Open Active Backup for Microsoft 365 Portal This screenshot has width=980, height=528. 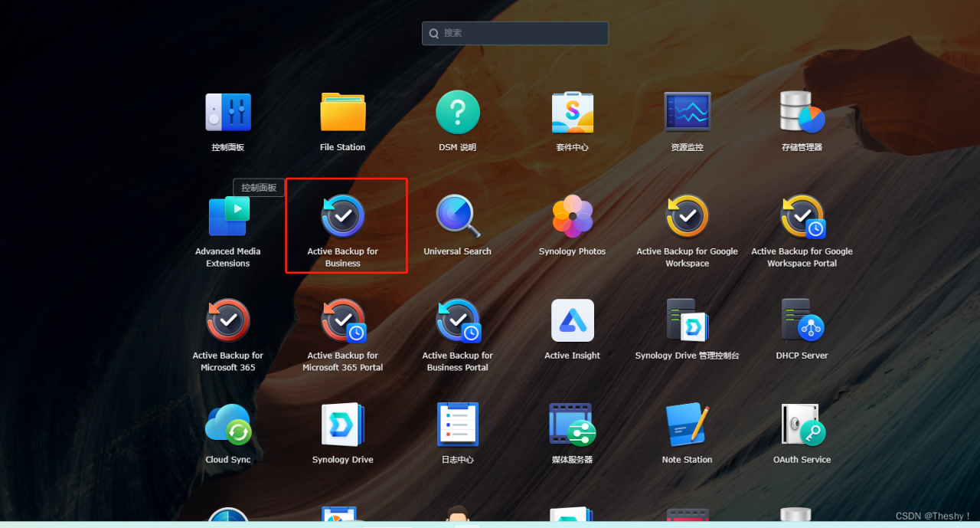click(342, 320)
